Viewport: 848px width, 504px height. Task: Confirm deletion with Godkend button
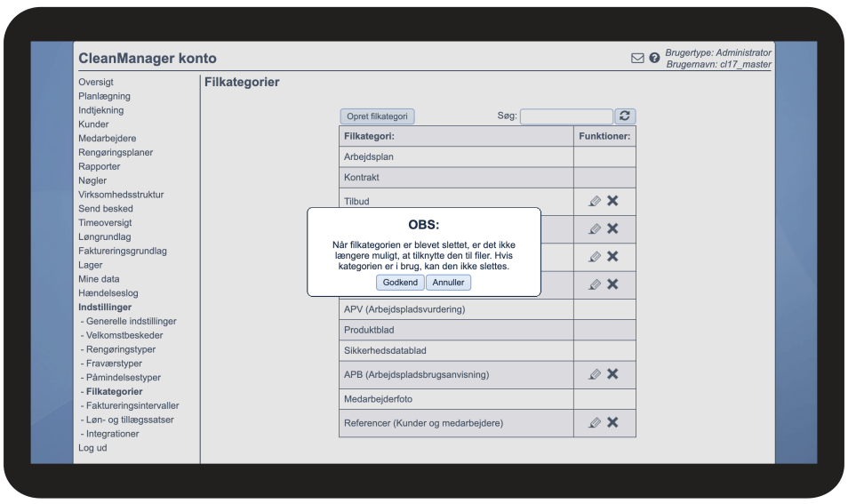pos(400,283)
